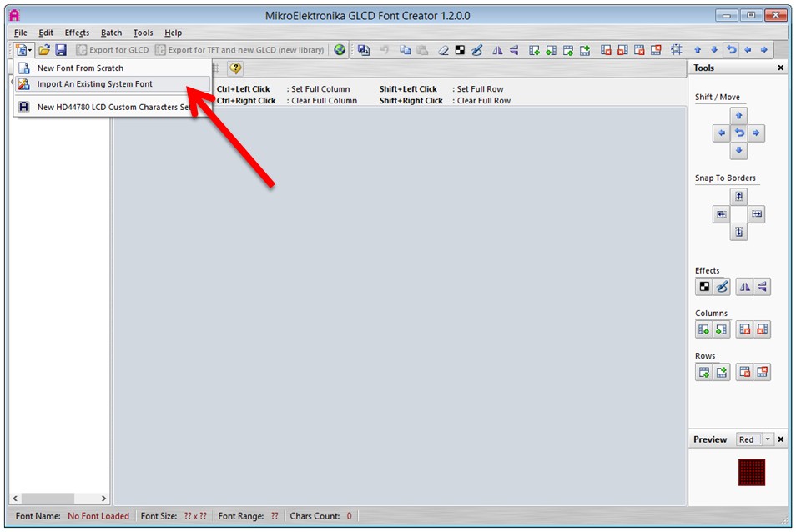Click the globe website icon in toolbar
Viewport: 796px width, 532px height.
(x=340, y=50)
